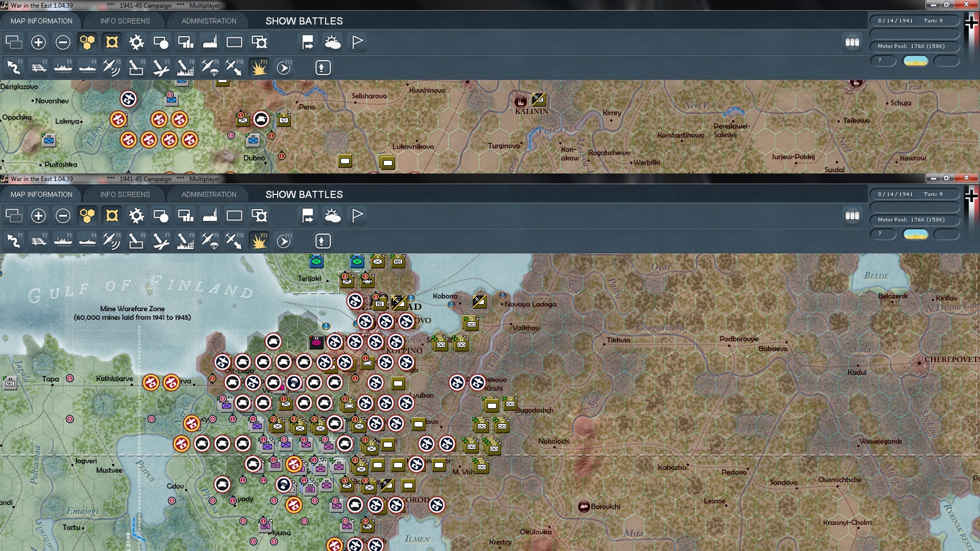980x551 pixels.
Task: Click the rectangle-with-circle icon in the top window
Action: [x=161, y=42]
